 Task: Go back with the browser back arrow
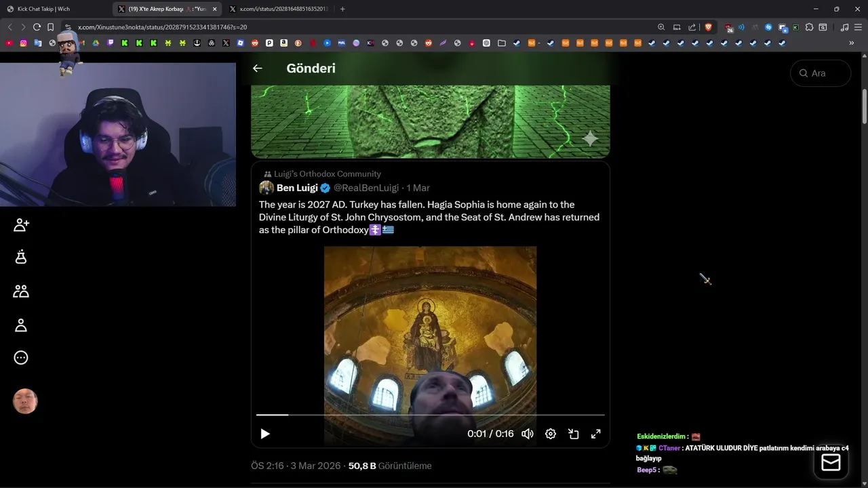9,27
